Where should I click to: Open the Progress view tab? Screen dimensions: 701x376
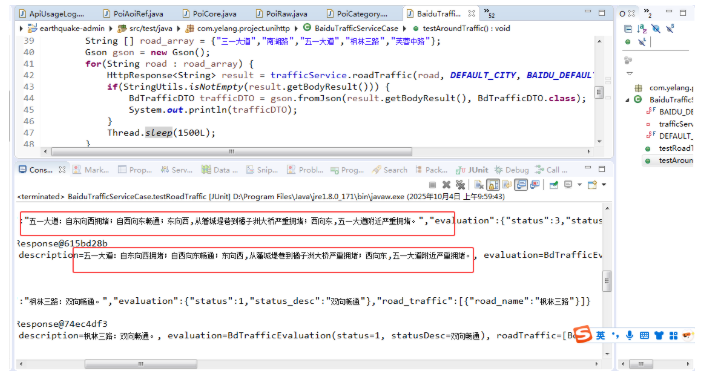click(347, 170)
